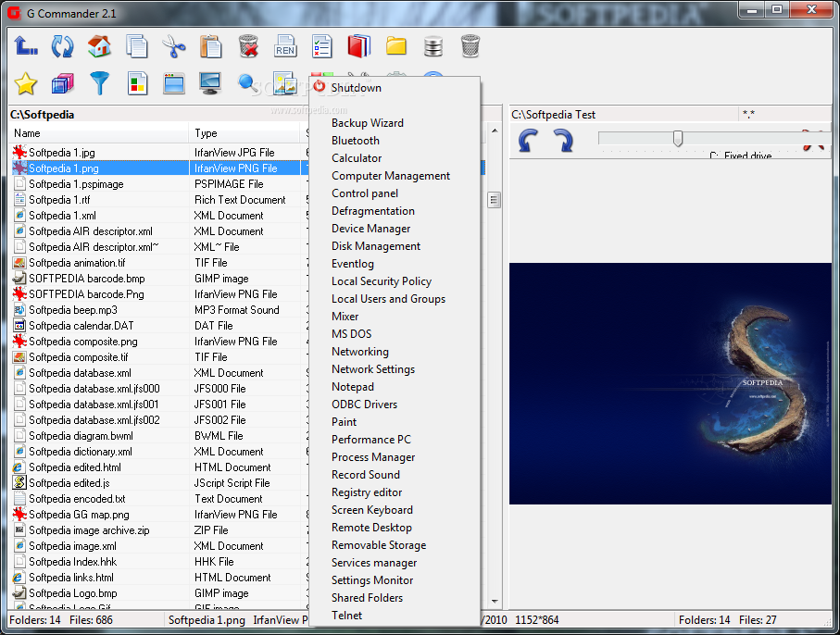Click the file list scrollbar thumb
The height and width of the screenshot is (635, 840).
[494, 200]
